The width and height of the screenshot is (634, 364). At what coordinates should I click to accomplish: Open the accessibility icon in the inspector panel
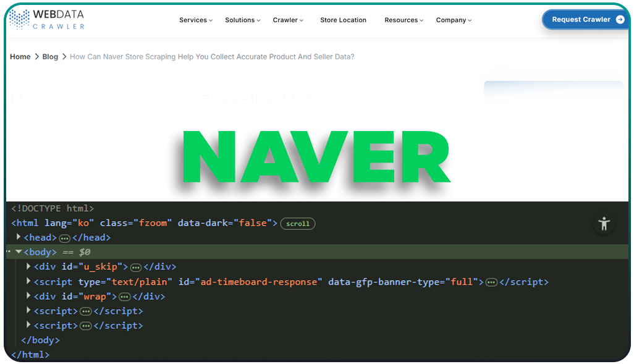[604, 224]
